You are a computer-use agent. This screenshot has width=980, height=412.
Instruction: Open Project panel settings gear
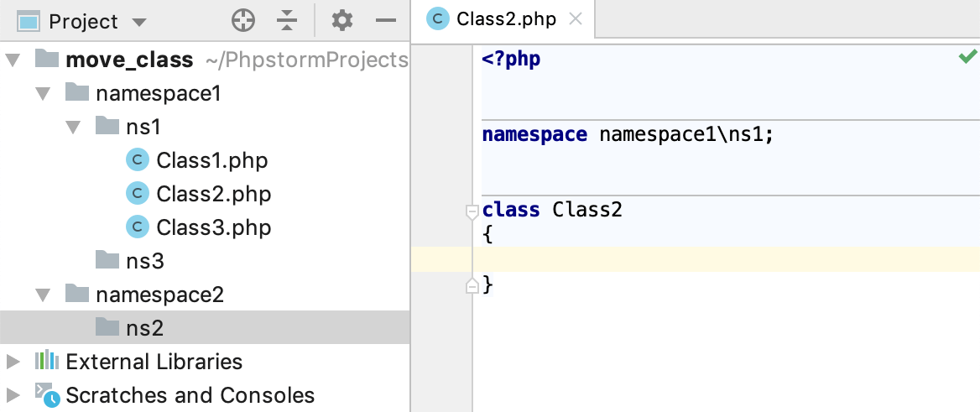(341, 21)
